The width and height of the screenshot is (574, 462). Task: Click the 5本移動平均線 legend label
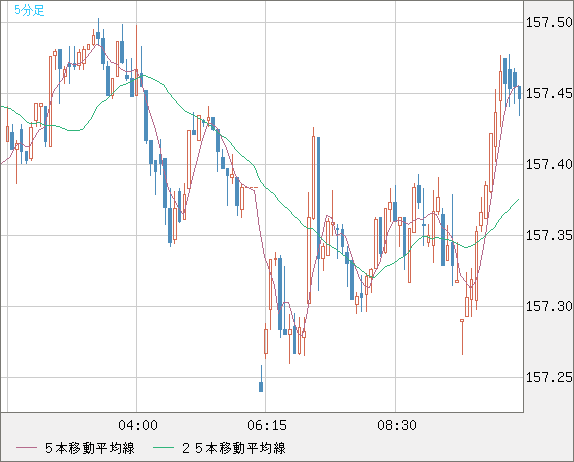[90, 448]
